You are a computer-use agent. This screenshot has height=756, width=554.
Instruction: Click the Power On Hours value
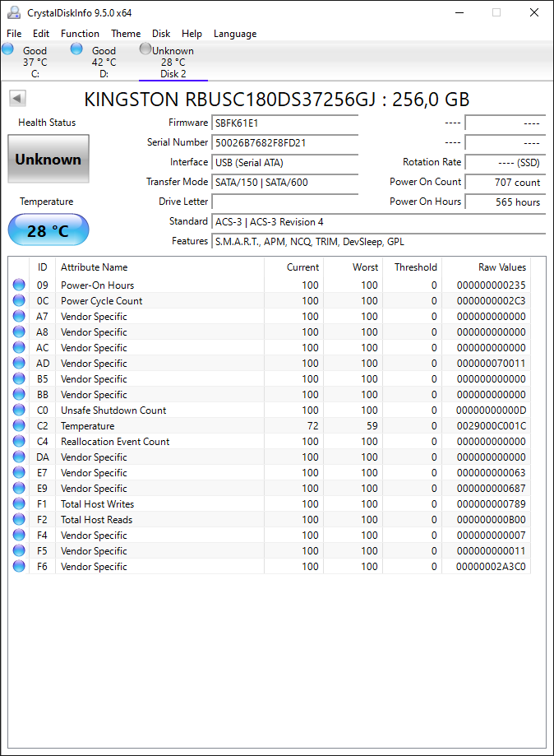[x=505, y=202]
